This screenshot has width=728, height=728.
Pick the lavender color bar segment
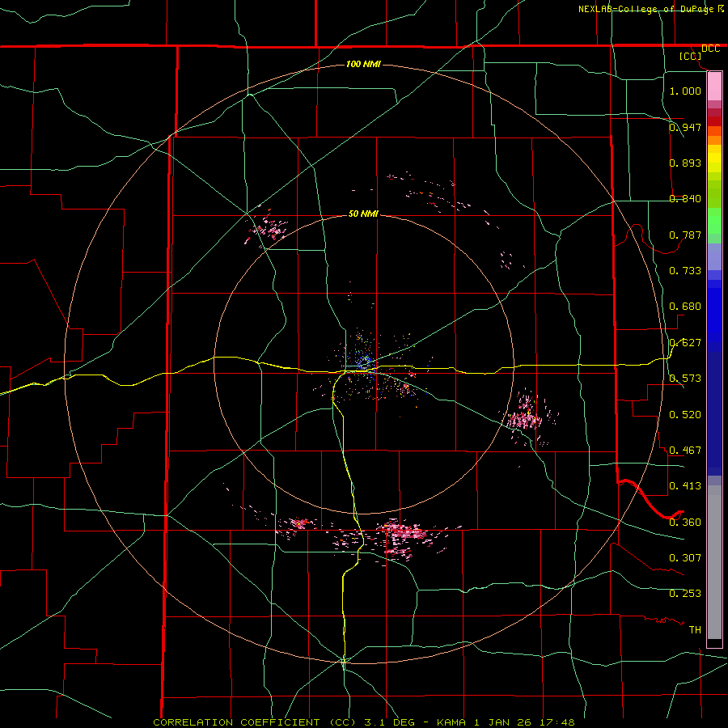tap(714, 257)
